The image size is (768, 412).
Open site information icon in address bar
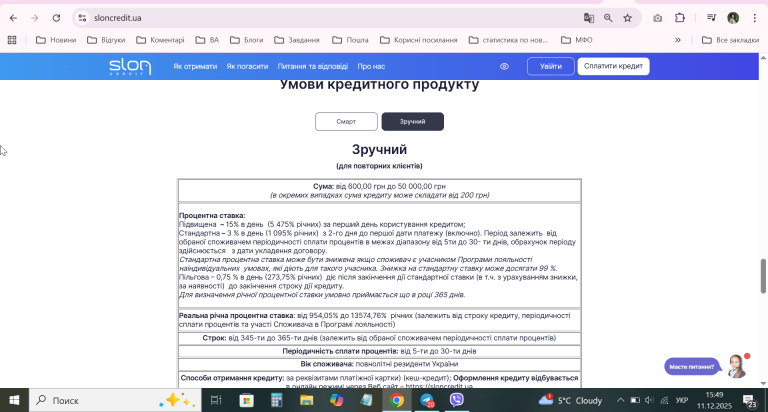(83, 18)
